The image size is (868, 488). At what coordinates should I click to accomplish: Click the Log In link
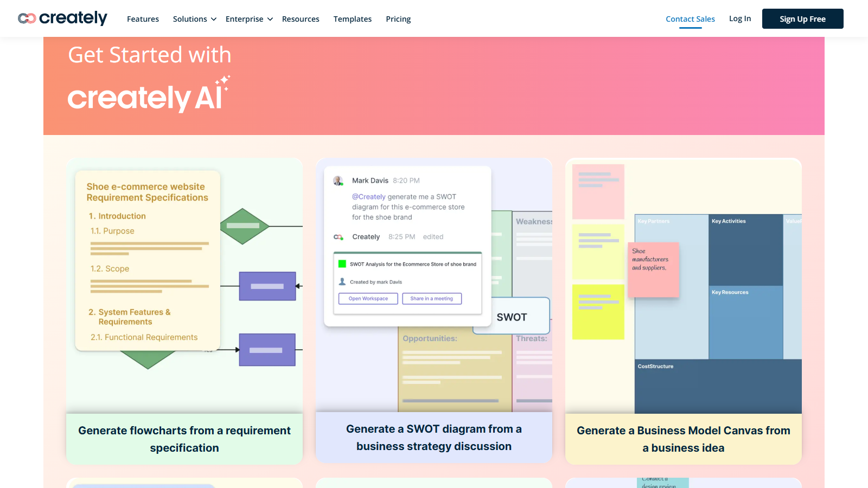coord(740,18)
